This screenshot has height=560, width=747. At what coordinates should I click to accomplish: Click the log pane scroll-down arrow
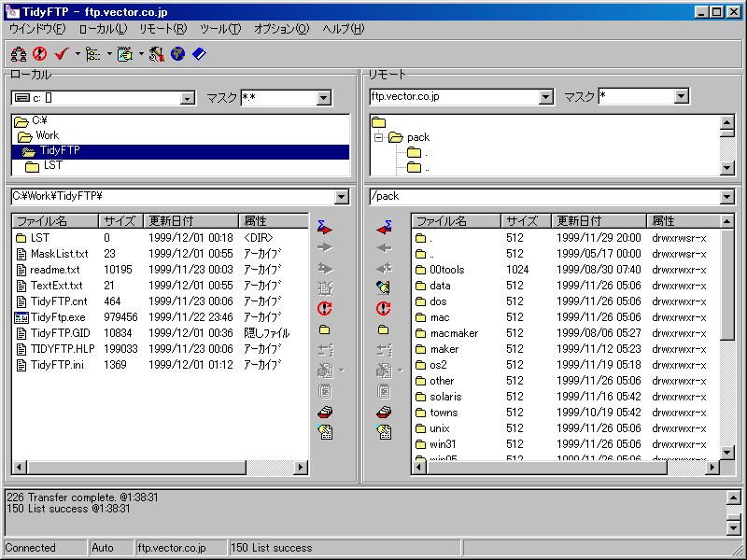pos(734,527)
